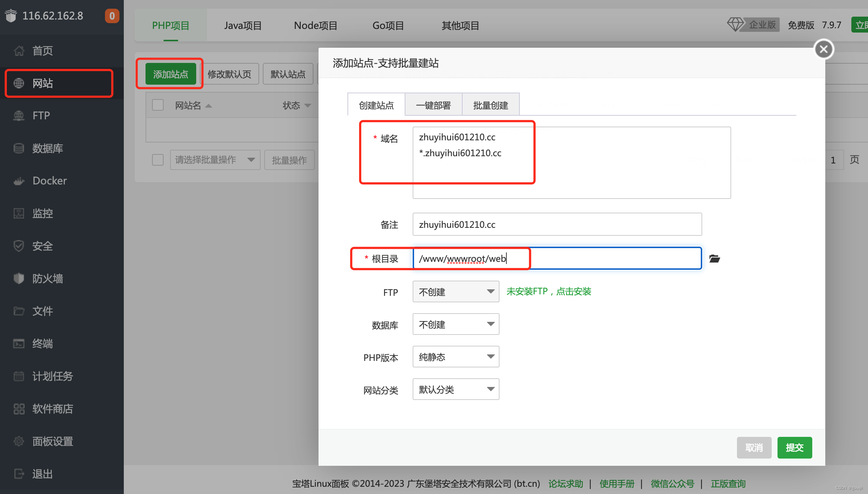Click the 终端 terminal icon

19,344
